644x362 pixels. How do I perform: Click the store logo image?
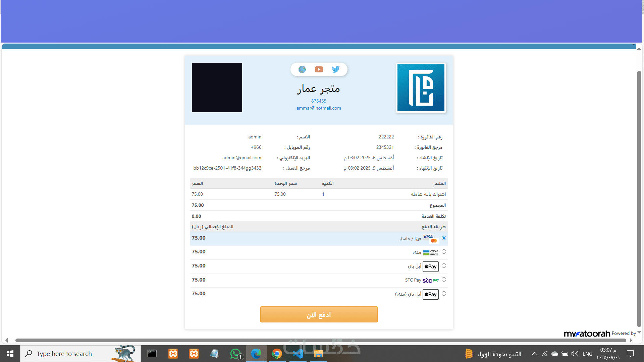click(421, 88)
